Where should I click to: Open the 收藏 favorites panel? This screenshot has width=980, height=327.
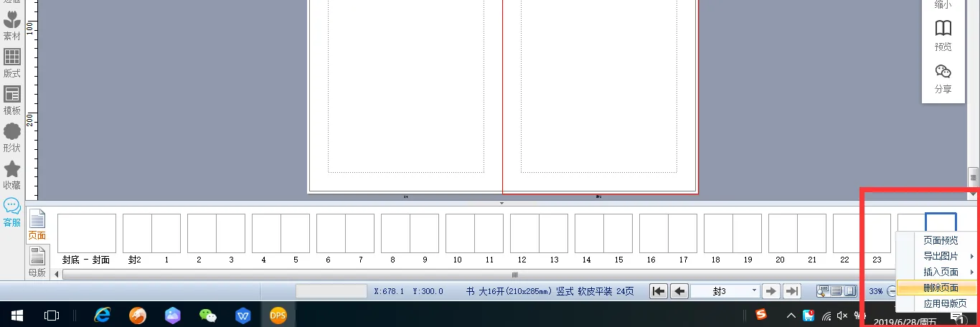tap(12, 175)
